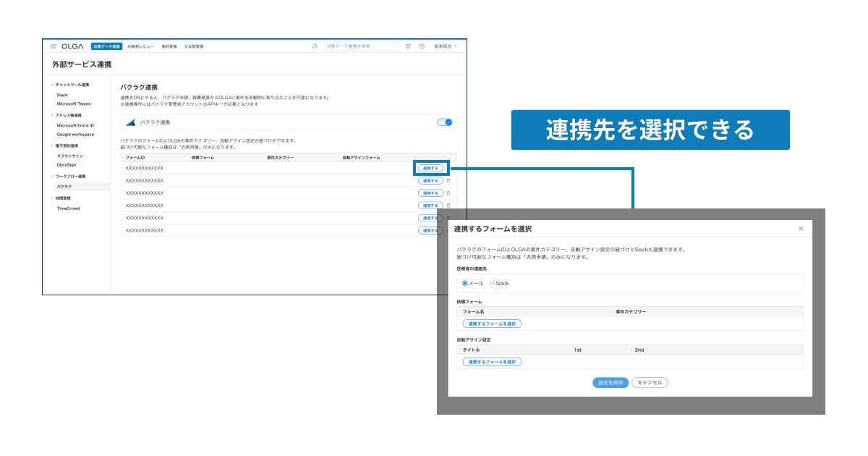Screen dimensions: 868x456
Task: Click the 外部サービス連携 page heading
Action: pos(82,64)
